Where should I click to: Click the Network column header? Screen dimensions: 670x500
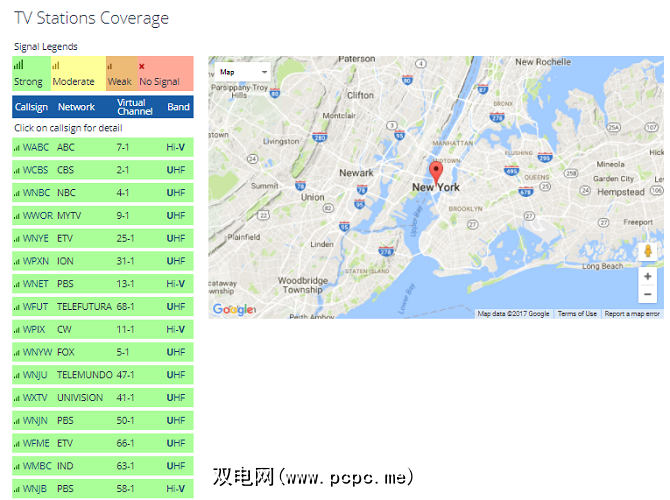(76, 107)
